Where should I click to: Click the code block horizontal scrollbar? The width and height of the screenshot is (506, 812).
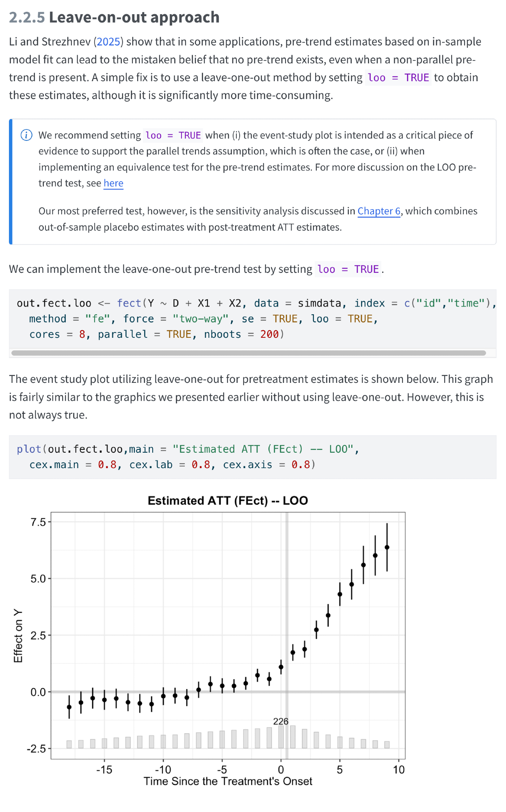(x=249, y=353)
